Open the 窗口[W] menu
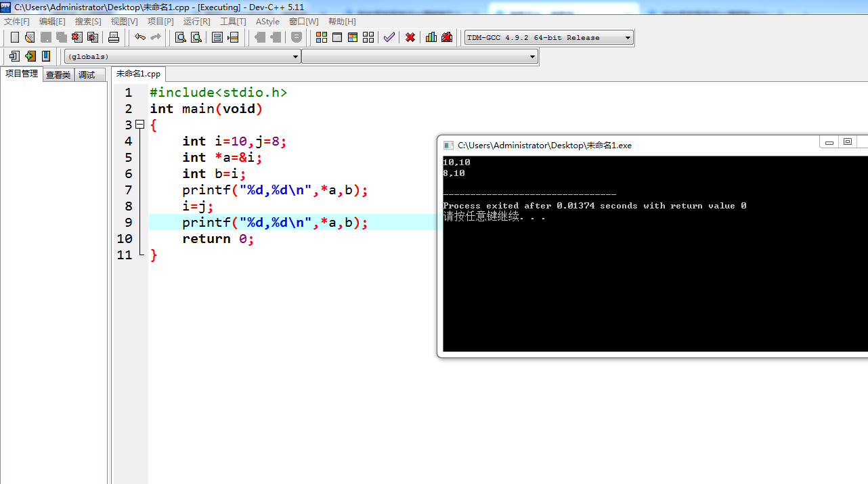 tap(303, 22)
